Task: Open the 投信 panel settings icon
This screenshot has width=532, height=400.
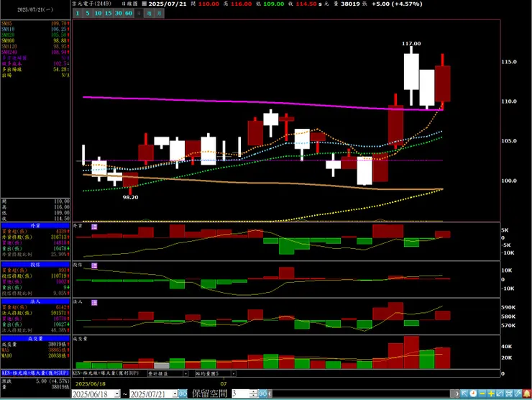Action: tap(94, 265)
